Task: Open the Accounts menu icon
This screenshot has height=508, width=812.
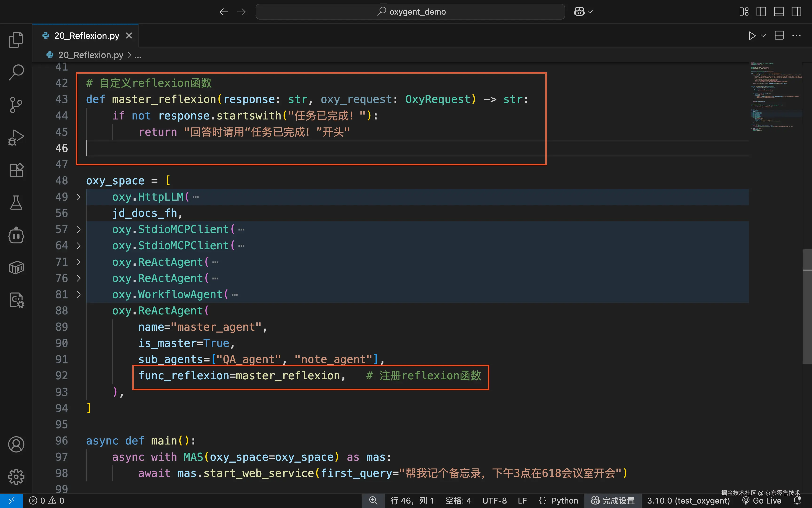Action: (16, 444)
